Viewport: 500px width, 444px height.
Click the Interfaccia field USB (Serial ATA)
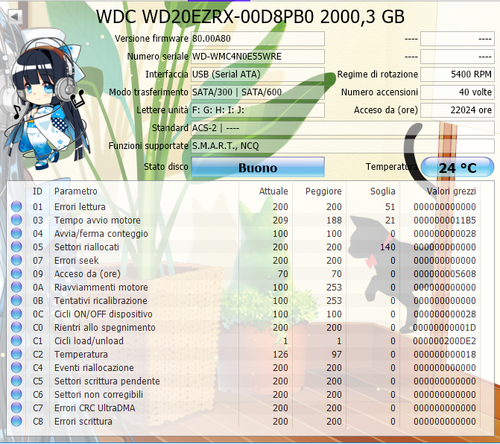258,74
